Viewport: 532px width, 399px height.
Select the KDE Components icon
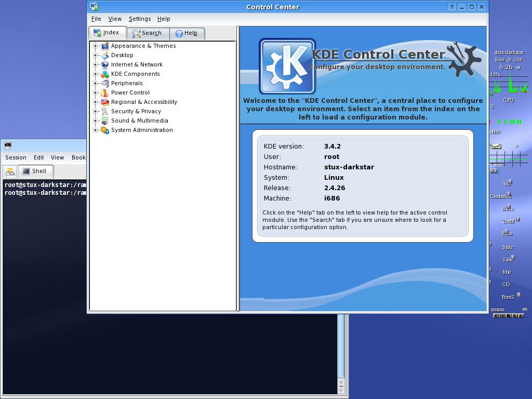click(105, 74)
